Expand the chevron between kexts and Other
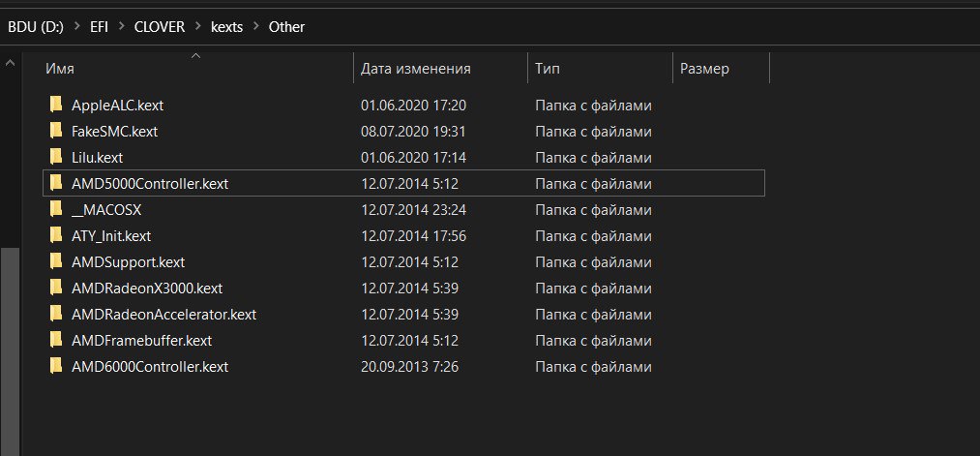Screen dimensions: 980x456 click(x=255, y=27)
